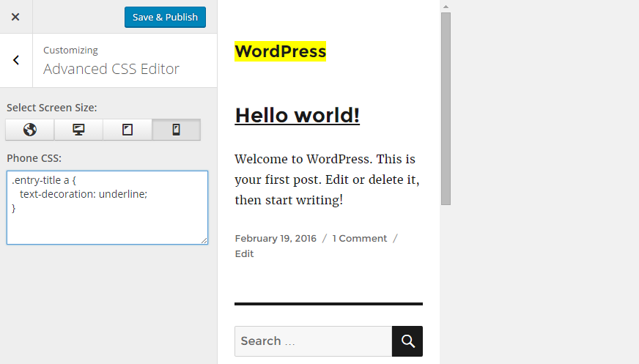
Task: Open the 1 Comment link
Action: pyautogui.click(x=359, y=238)
